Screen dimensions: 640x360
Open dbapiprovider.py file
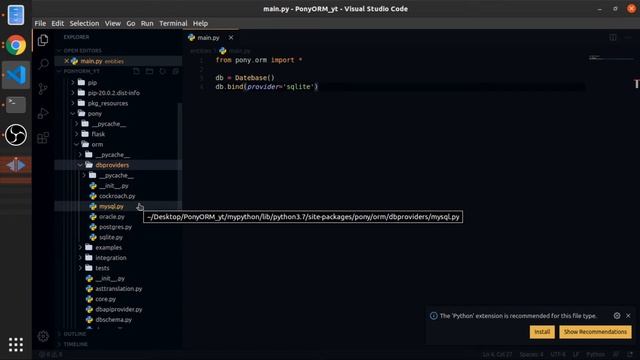tap(118, 309)
